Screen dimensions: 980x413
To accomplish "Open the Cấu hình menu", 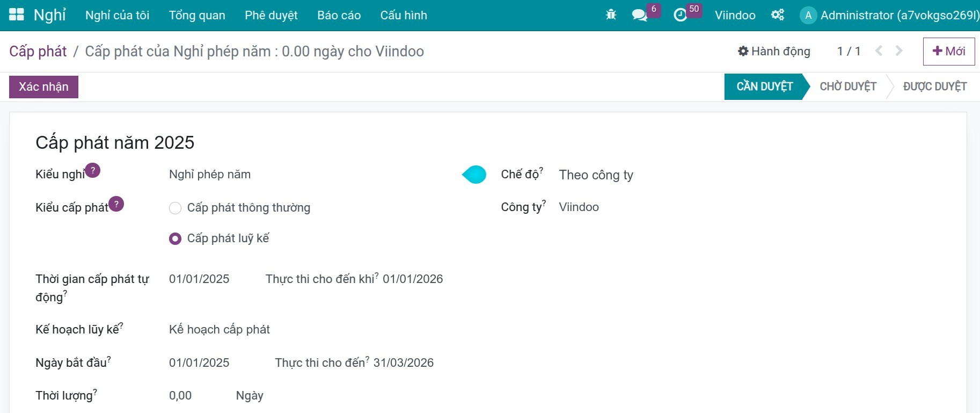I will (x=404, y=15).
